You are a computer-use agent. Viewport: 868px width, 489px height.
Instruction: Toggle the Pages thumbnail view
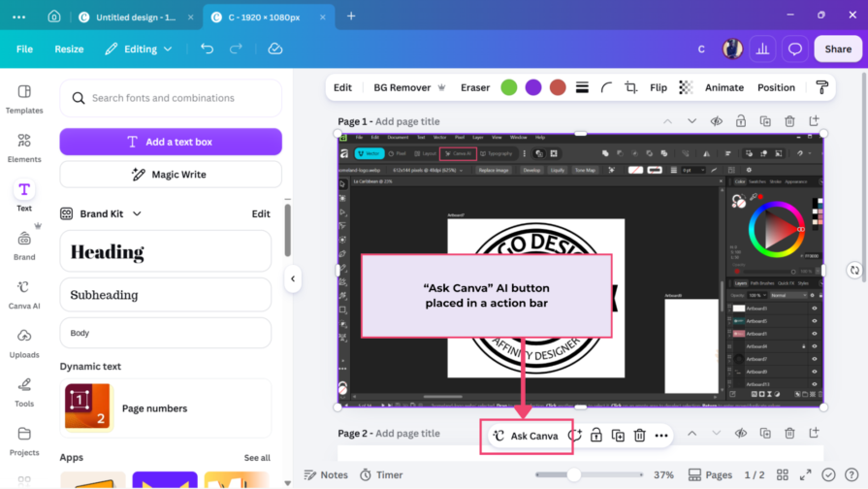[710, 474]
